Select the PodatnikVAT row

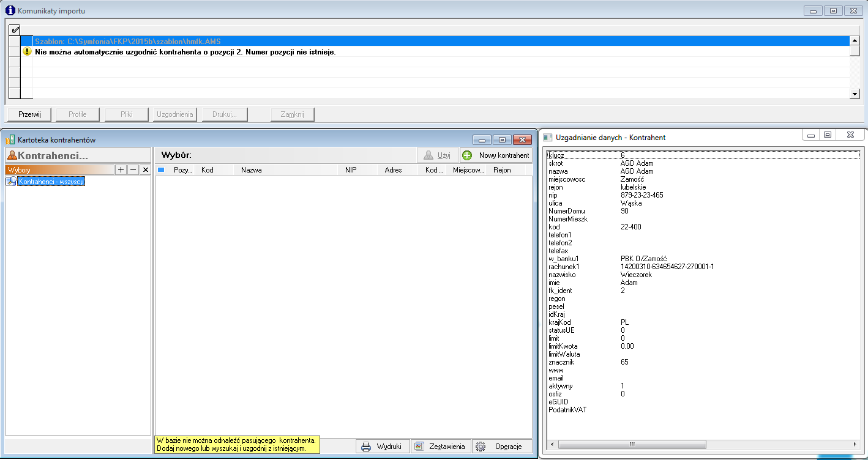[703, 410]
